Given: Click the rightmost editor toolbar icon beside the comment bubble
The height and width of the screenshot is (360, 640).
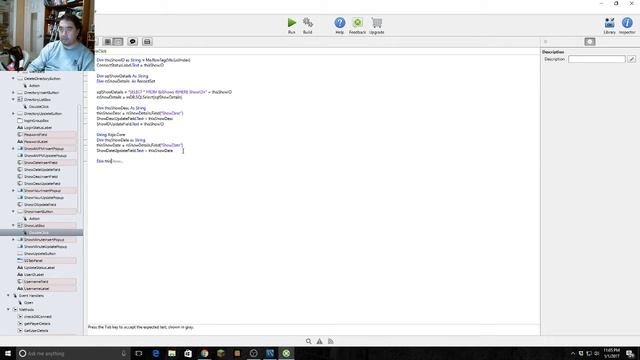Looking at the screenshot, I should click(147, 42).
